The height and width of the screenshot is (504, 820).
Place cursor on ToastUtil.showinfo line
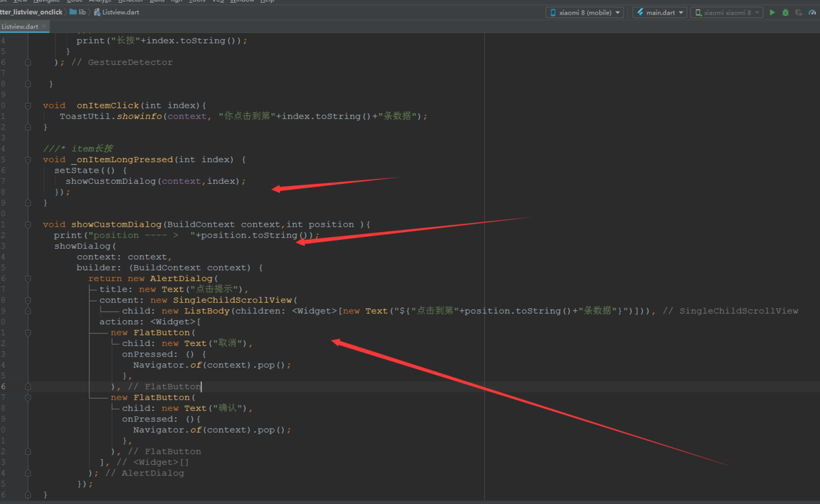click(x=243, y=116)
